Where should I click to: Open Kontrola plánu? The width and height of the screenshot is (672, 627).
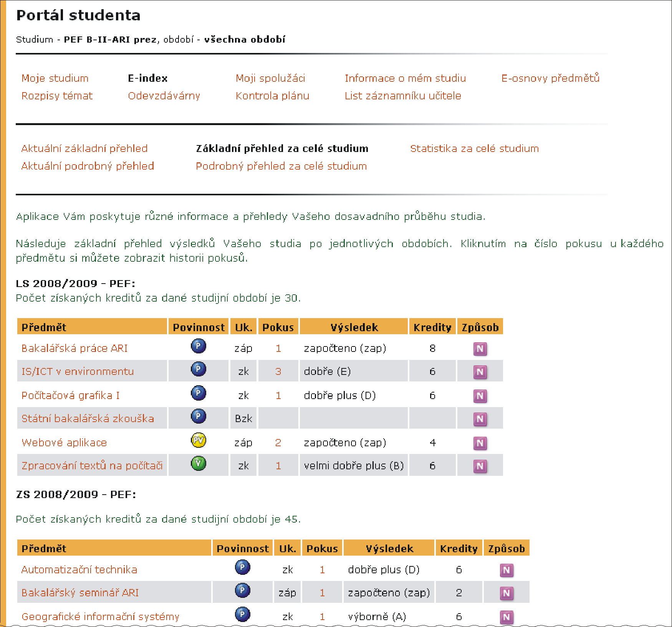tap(272, 96)
